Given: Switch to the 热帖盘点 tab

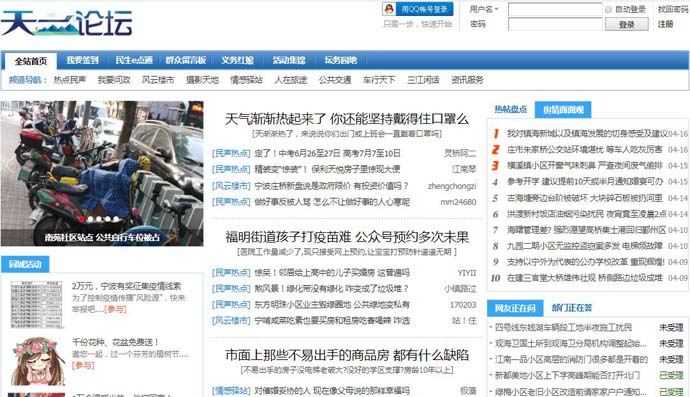Looking at the screenshot, I should pyautogui.click(x=510, y=109).
